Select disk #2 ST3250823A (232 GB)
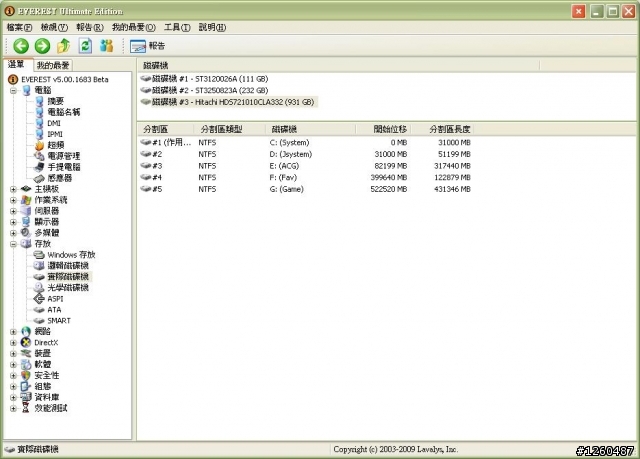 point(204,90)
